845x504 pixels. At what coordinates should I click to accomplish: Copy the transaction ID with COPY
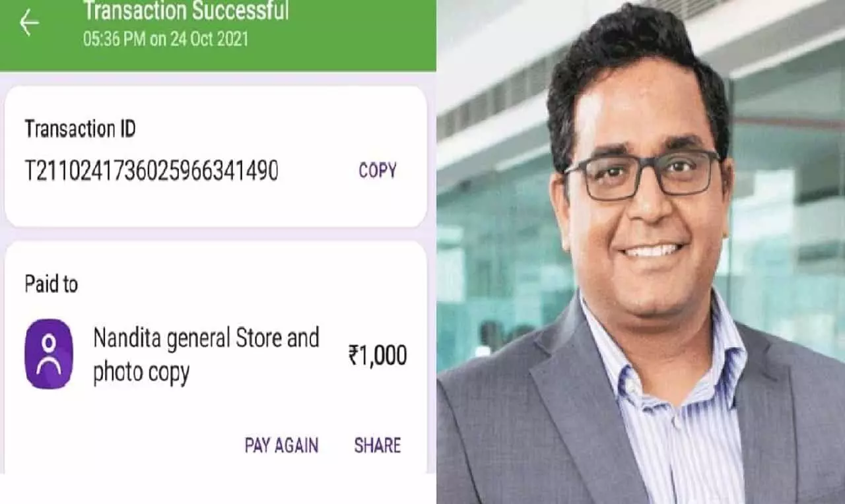(378, 171)
